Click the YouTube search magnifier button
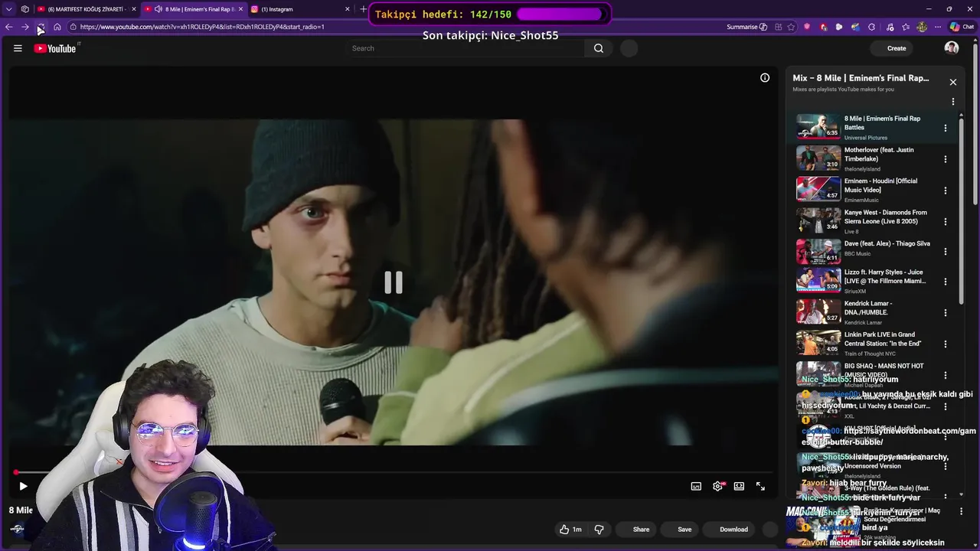 coord(599,48)
